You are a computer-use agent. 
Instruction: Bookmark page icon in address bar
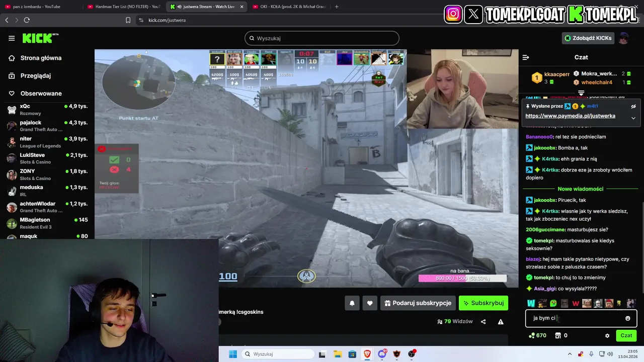pyautogui.click(x=128, y=20)
